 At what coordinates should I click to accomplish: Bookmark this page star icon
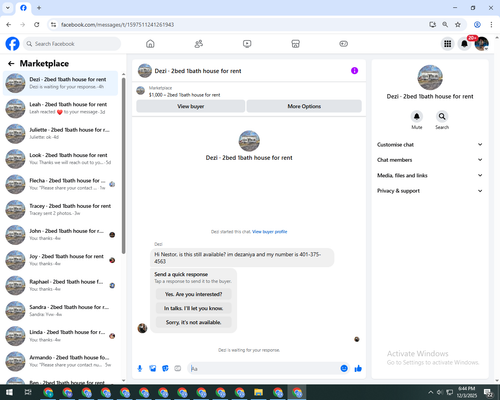(x=458, y=24)
